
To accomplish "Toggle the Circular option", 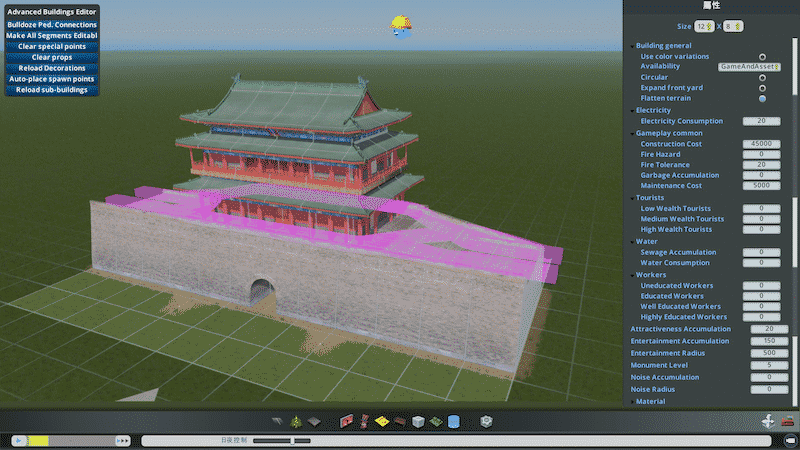I will [x=762, y=77].
